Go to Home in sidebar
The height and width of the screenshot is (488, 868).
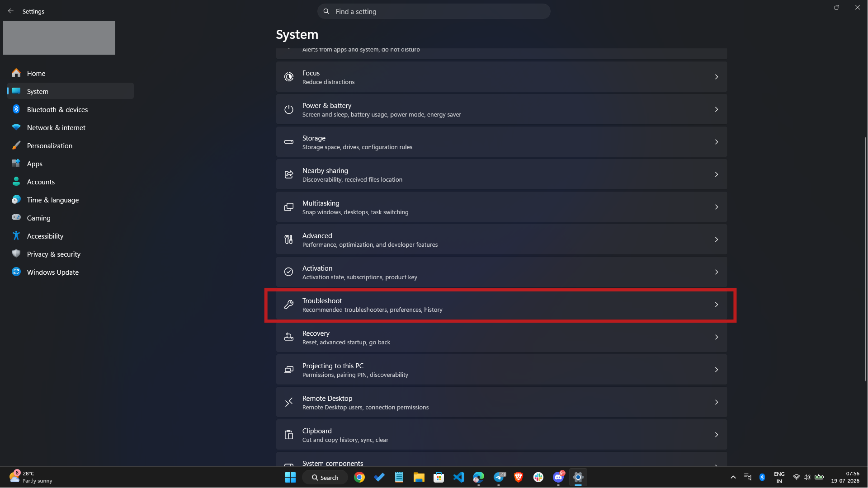tap(71, 73)
